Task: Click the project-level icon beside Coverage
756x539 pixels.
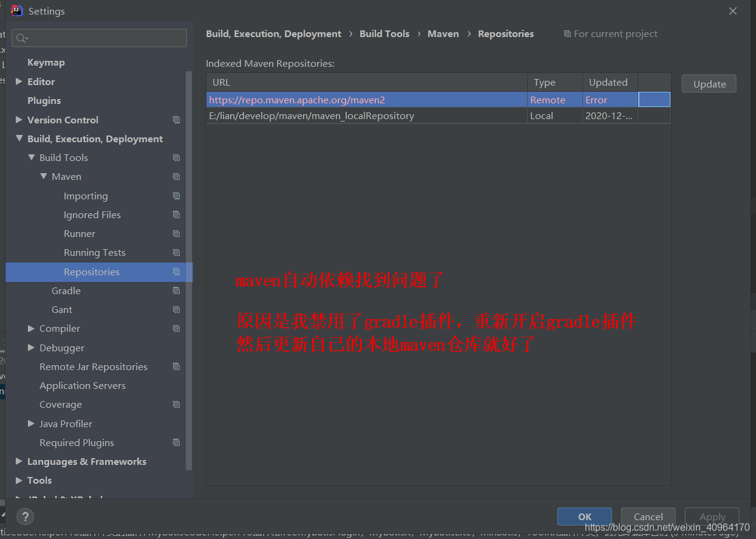Action: (176, 404)
